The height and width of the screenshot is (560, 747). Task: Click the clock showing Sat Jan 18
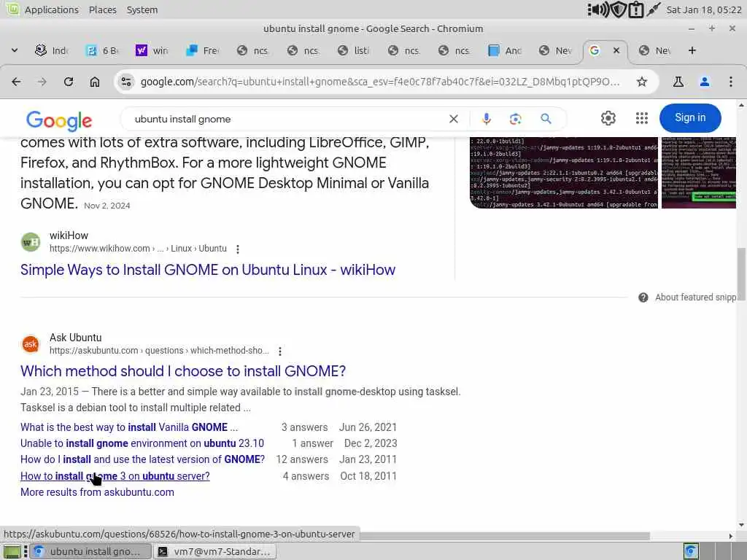point(703,9)
